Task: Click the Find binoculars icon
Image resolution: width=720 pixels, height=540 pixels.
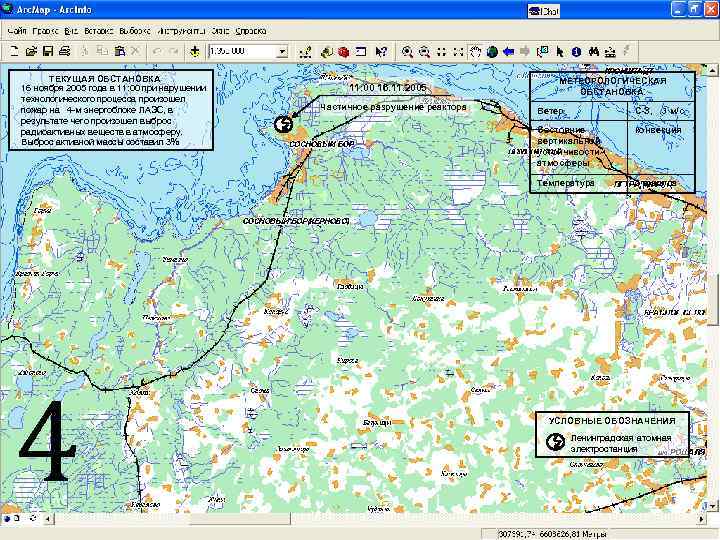Action: point(594,52)
